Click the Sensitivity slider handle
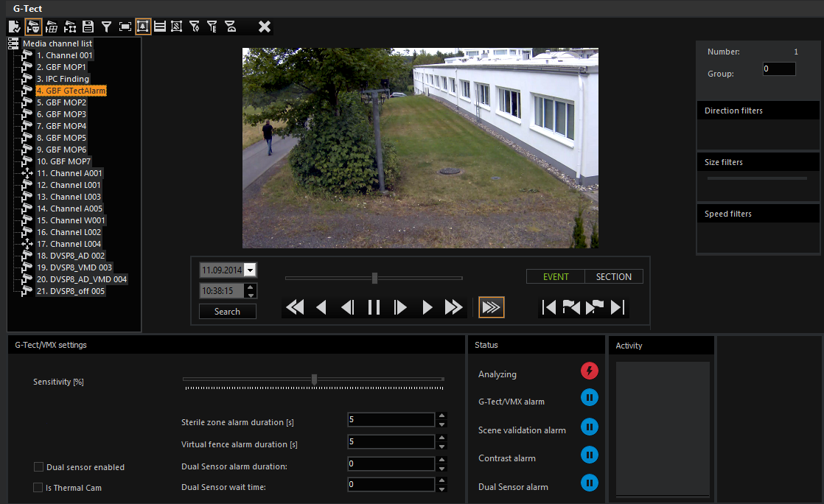Image resolution: width=824 pixels, height=504 pixels. coord(314,379)
